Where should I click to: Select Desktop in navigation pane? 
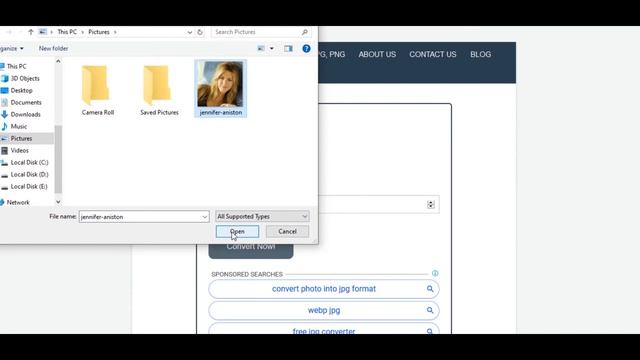pyautogui.click(x=21, y=90)
